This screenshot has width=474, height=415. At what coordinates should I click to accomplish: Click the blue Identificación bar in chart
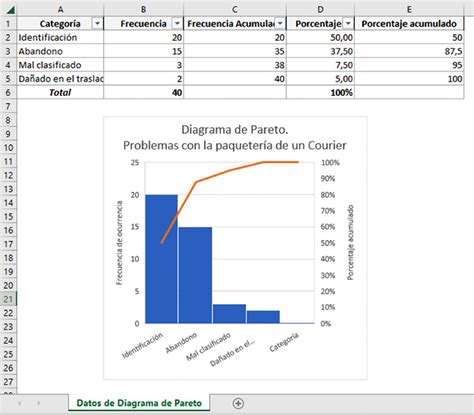click(x=162, y=259)
